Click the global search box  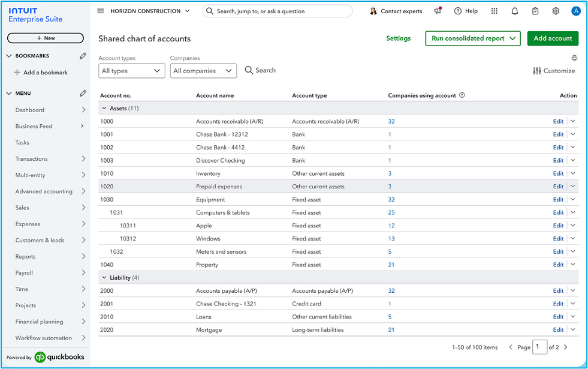click(x=278, y=11)
